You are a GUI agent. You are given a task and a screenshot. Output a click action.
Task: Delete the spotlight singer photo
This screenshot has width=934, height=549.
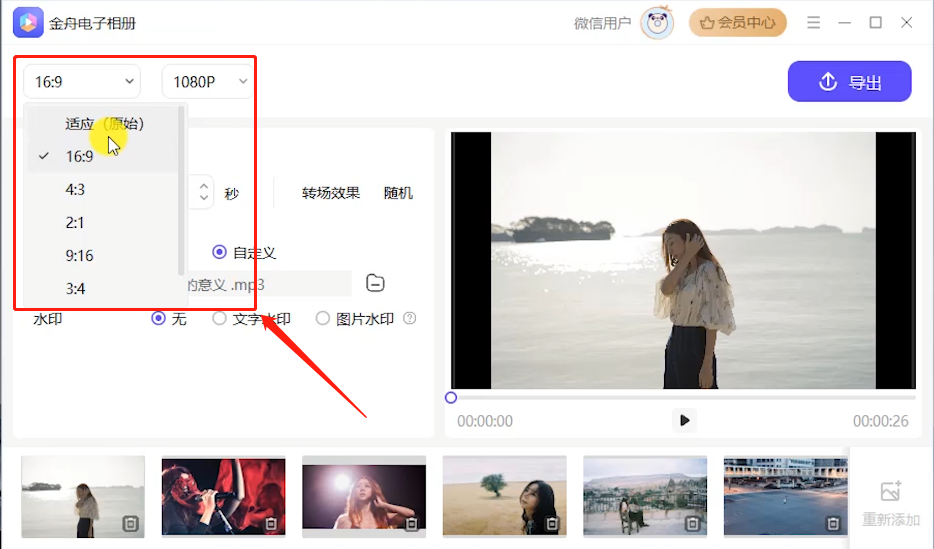412,523
